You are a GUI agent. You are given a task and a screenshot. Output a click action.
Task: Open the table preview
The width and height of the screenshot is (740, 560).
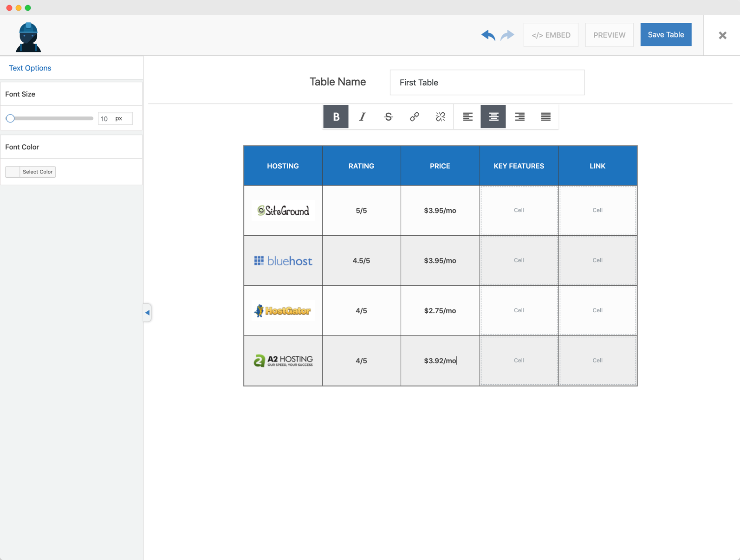coord(609,35)
